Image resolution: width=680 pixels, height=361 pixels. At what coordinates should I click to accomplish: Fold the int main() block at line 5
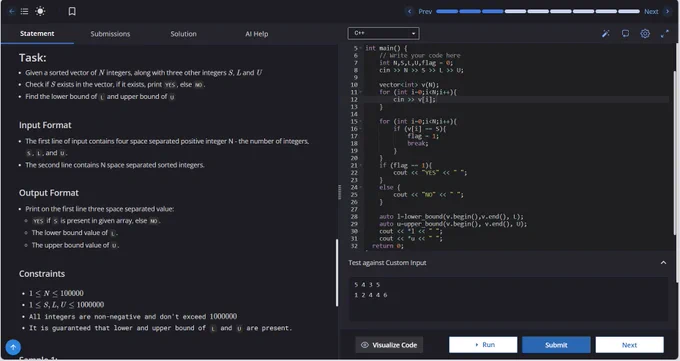(361, 48)
